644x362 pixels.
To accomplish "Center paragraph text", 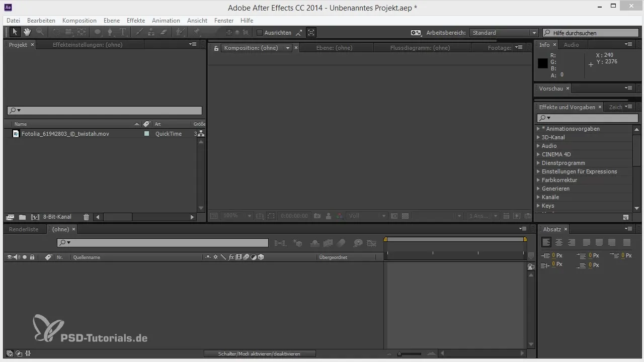I will coord(558,242).
